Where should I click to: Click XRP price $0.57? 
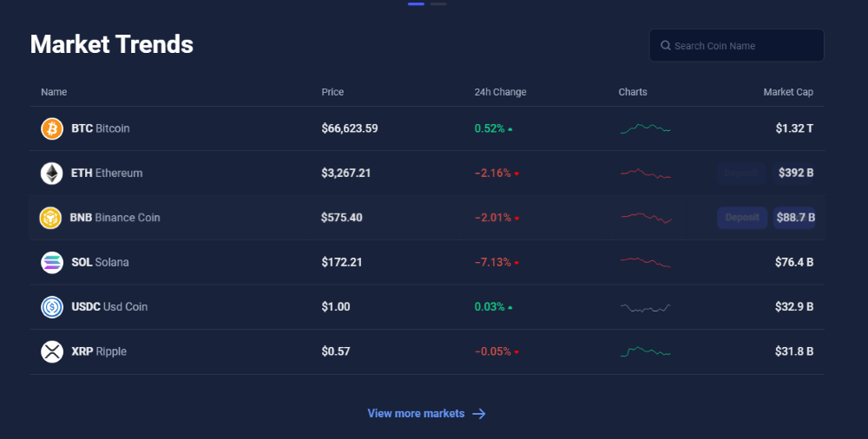pyautogui.click(x=336, y=351)
